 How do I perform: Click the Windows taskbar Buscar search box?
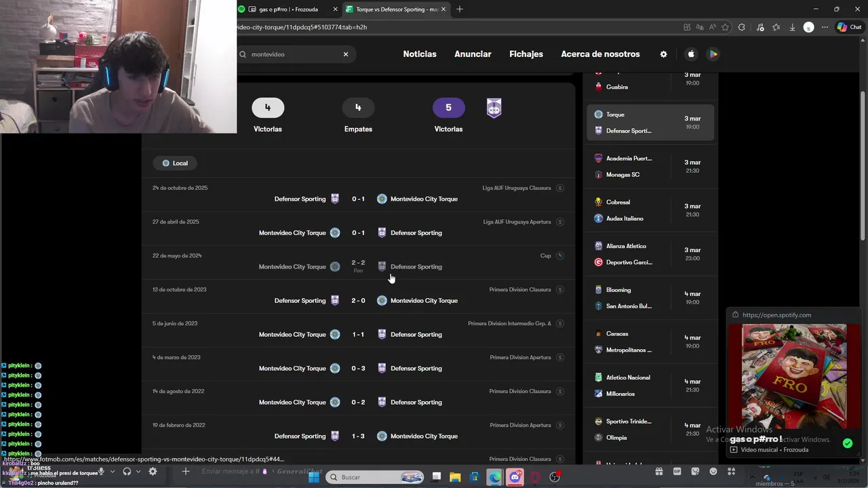pos(376,477)
